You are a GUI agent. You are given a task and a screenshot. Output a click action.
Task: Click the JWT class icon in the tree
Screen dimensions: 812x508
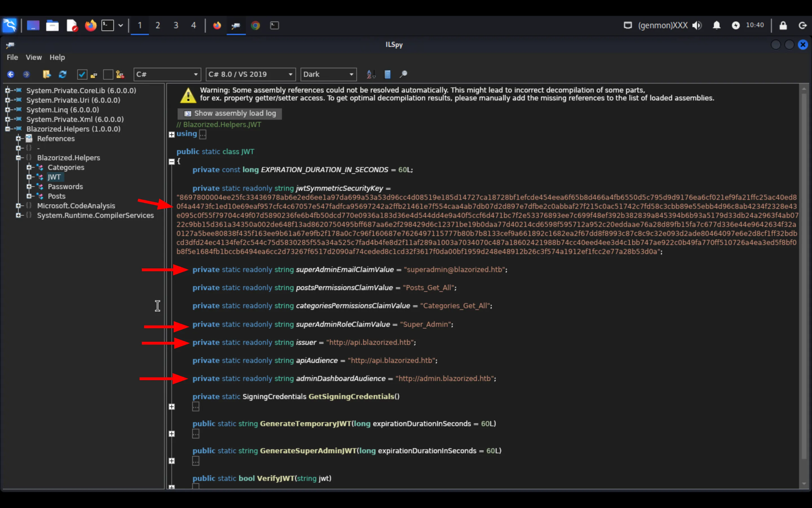[x=40, y=177]
